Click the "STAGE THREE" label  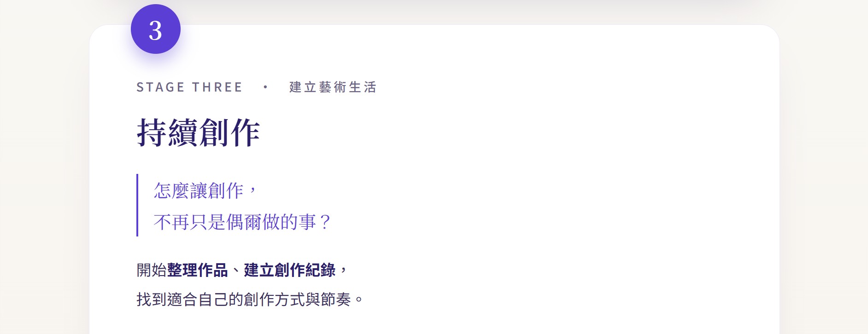tap(189, 87)
